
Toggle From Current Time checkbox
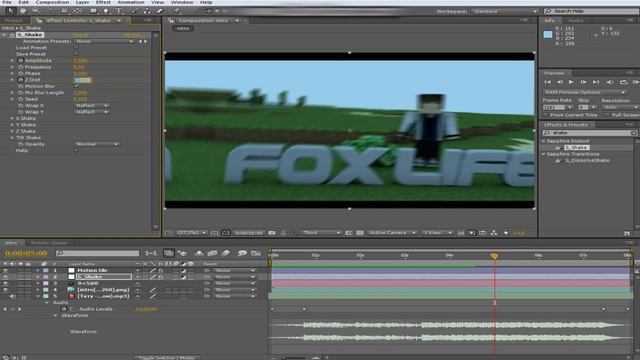(546, 115)
